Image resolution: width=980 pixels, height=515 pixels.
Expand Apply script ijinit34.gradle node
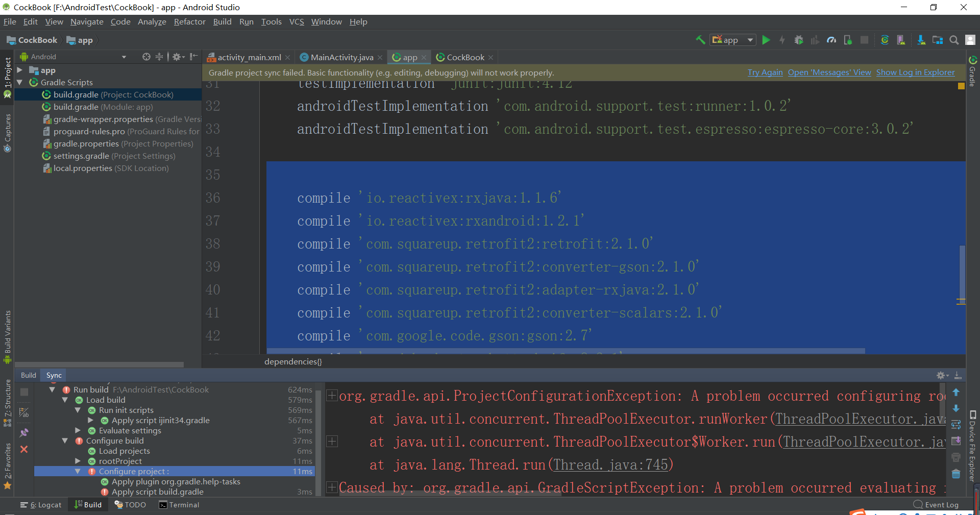point(90,420)
